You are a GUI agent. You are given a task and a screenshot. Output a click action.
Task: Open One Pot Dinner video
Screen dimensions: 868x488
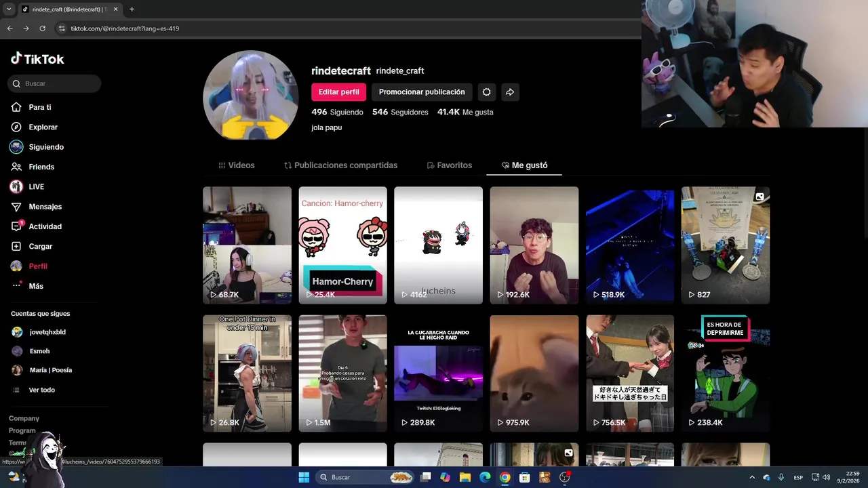247,373
